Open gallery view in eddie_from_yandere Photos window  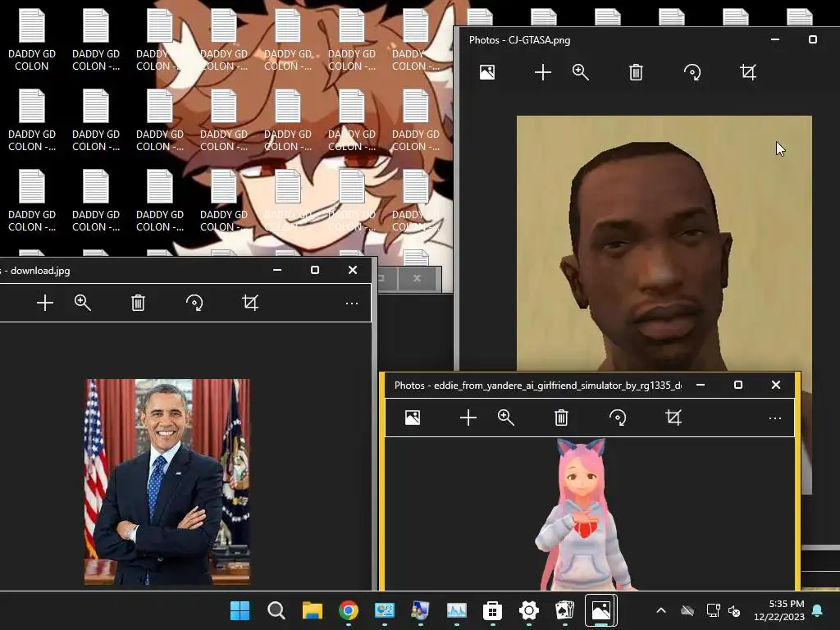click(413, 418)
